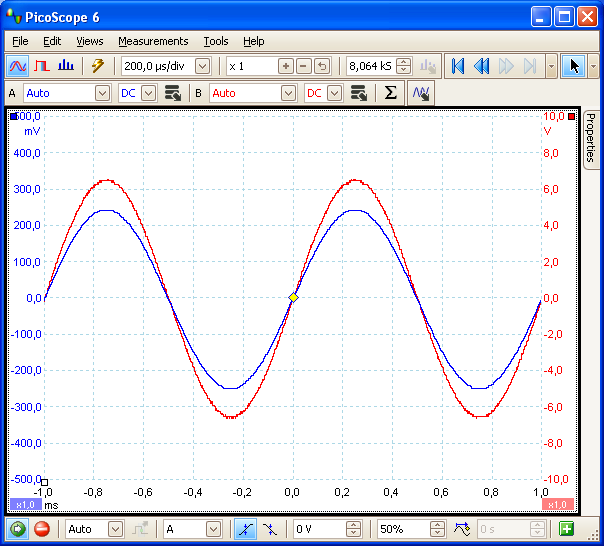Viewport: 604px width, 546px height.
Task: Click the time ruler handle square
Action: click(44, 482)
